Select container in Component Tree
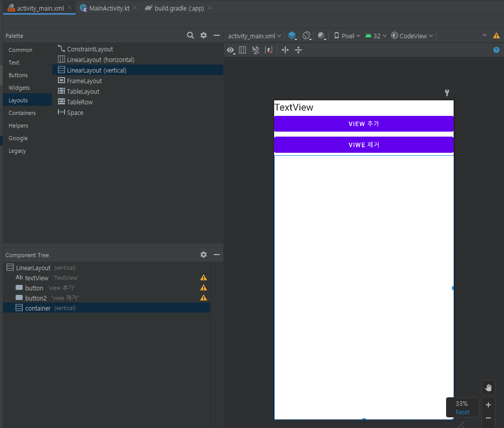This screenshot has width=504, height=428. [107, 308]
